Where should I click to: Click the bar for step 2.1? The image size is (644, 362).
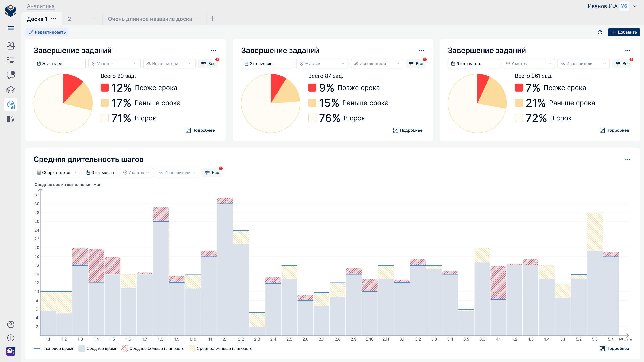pos(225,266)
